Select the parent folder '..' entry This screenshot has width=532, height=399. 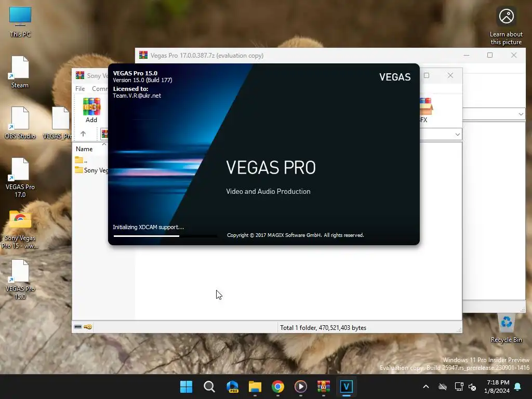82,160
